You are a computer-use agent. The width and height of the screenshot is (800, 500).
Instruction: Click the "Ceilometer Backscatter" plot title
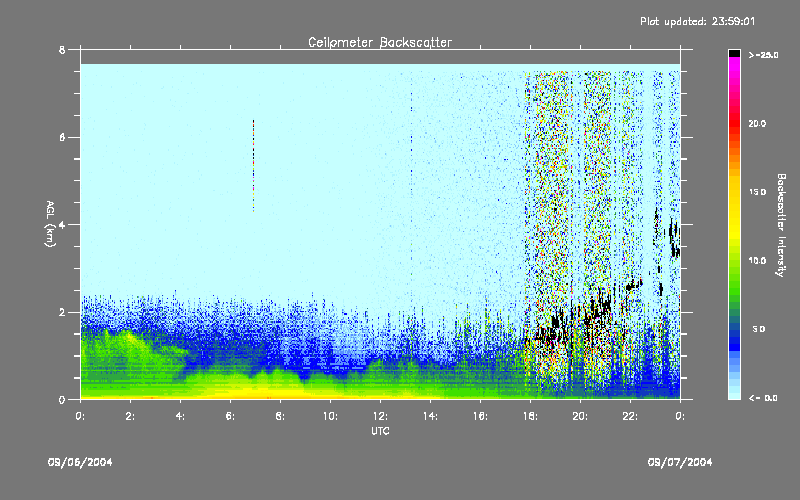(x=380, y=42)
